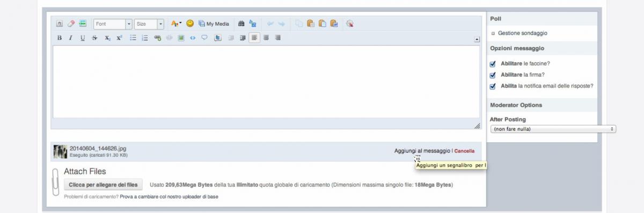
Task: Toggle the editor source mode icon
Action: point(59,24)
